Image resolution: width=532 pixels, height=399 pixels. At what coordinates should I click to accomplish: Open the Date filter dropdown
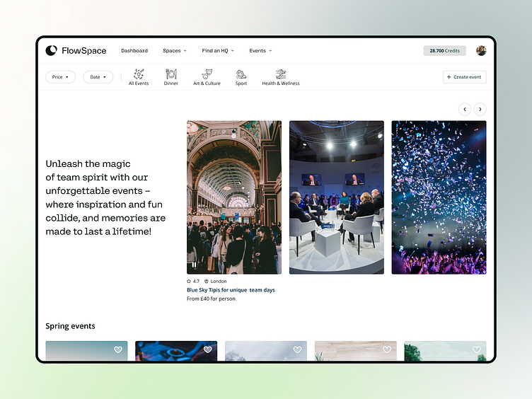point(98,77)
